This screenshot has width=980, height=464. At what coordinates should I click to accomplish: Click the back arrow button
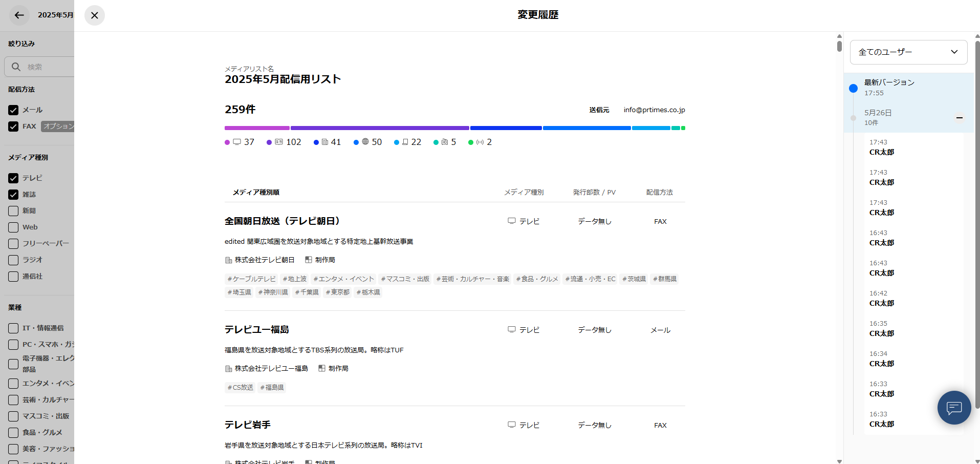pos(19,15)
